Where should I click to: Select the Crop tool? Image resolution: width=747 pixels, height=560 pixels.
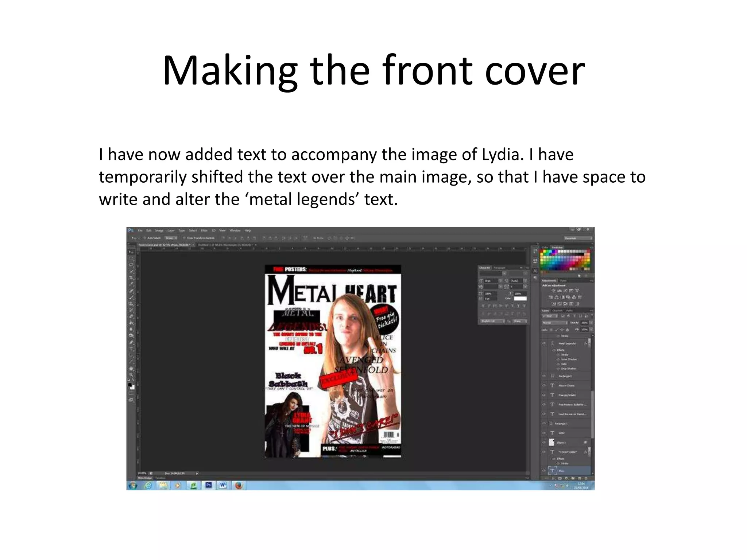point(131,278)
